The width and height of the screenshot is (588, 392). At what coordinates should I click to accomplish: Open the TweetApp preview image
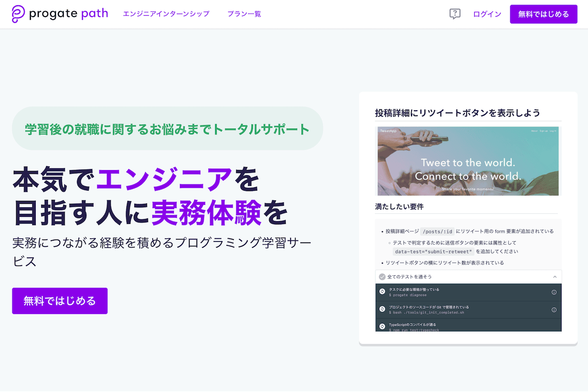pos(468,161)
